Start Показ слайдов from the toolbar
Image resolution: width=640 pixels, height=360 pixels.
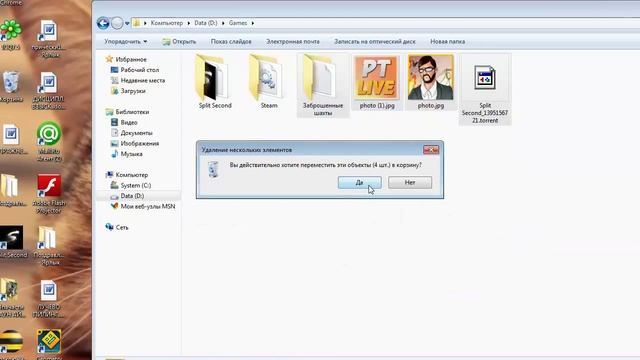coord(231,42)
